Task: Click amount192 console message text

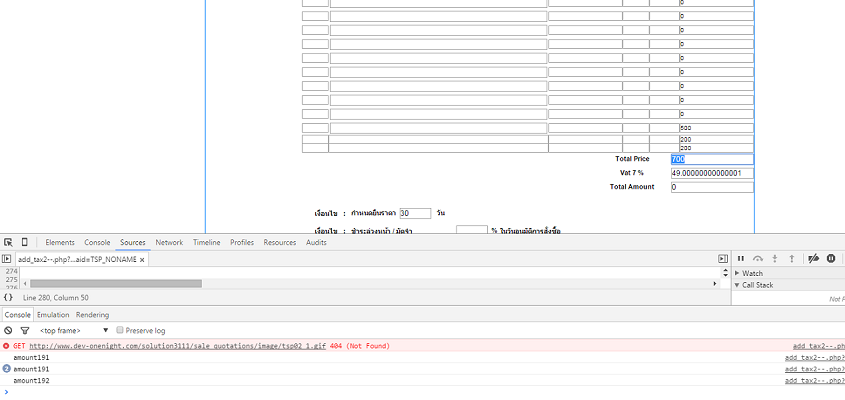Action: [31, 381]
